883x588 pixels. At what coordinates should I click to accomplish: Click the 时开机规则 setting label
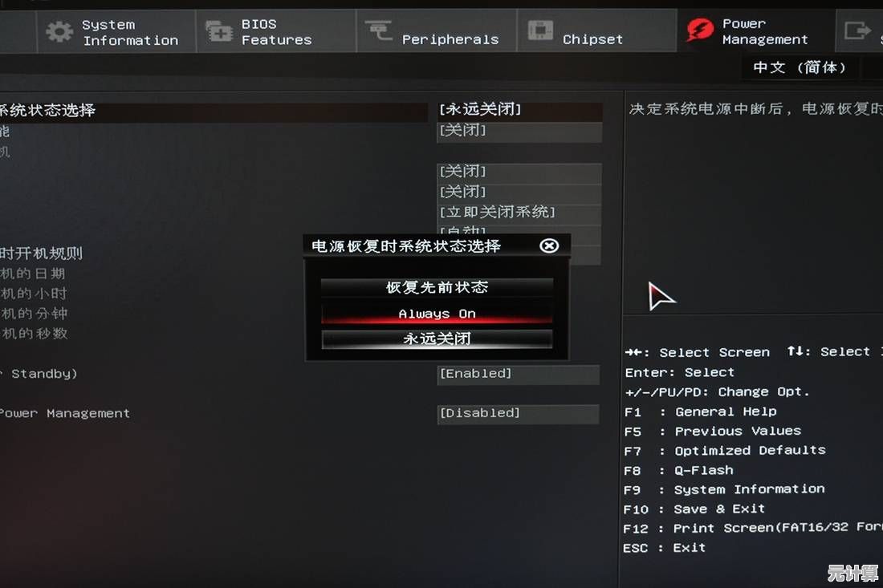41,253
